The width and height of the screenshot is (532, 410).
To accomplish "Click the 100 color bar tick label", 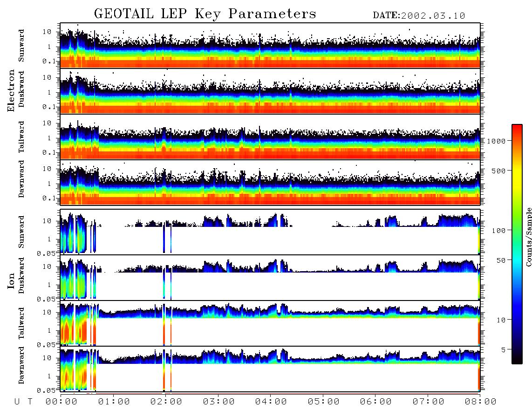I will pyautogui.click(x=499, y=231).
